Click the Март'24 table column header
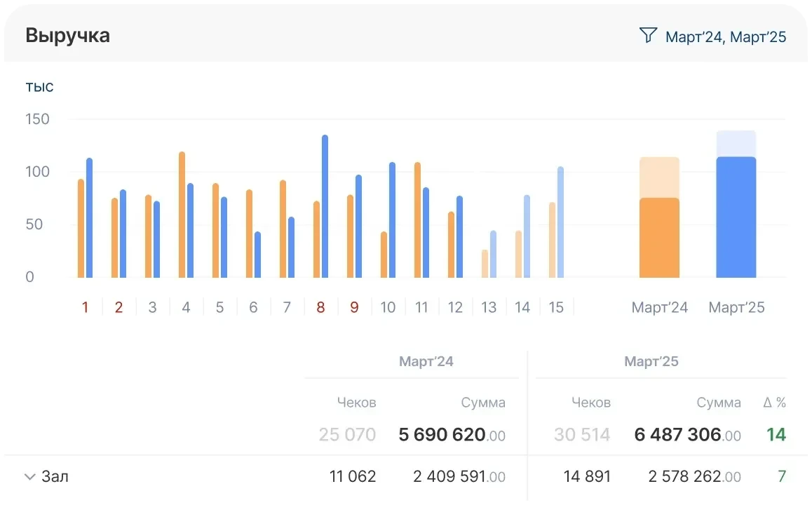812x505 pixels. coord(426,362)
